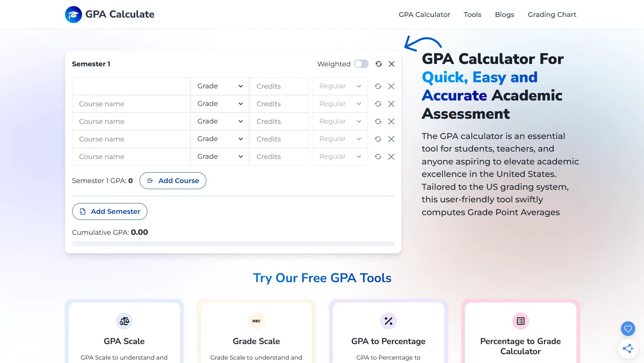Open the fifth row Grade dropdown
The image size is (644, 363).
coord(220,157)
